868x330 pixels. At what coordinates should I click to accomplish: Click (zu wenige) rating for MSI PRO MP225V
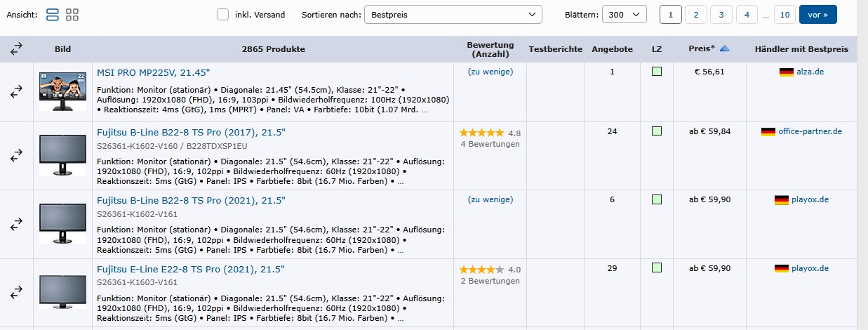point(490,72)
